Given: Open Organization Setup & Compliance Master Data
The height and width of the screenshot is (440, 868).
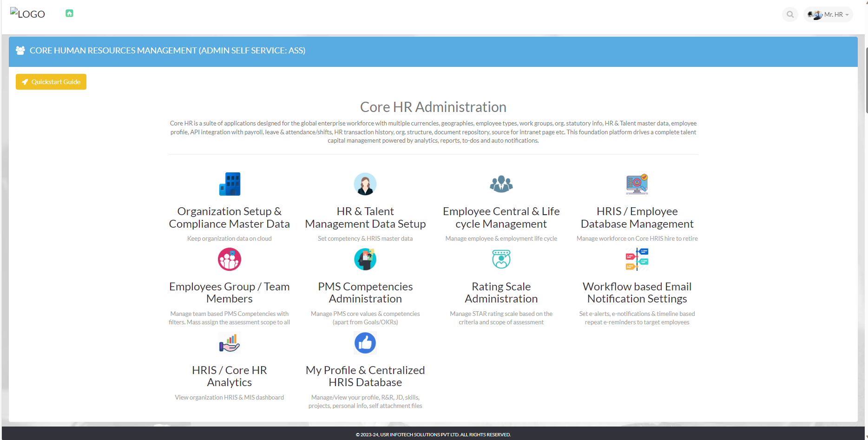Looking at the screenshot, I should [230, 217].
